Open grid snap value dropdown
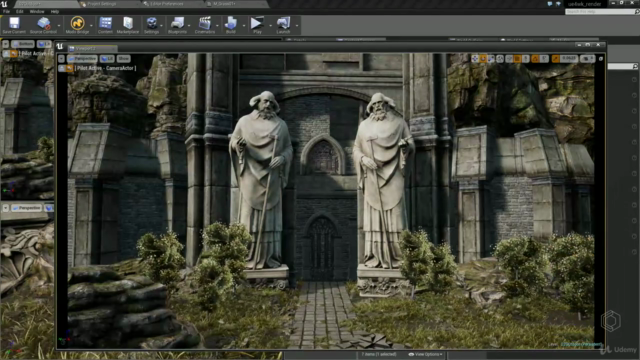640x360 pixels. 526,59
